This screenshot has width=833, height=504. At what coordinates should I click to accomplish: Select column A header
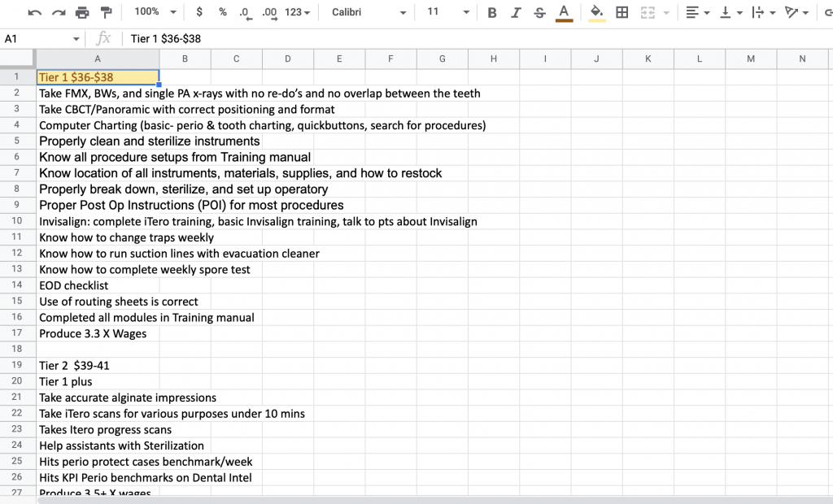(x=98, y=59)
